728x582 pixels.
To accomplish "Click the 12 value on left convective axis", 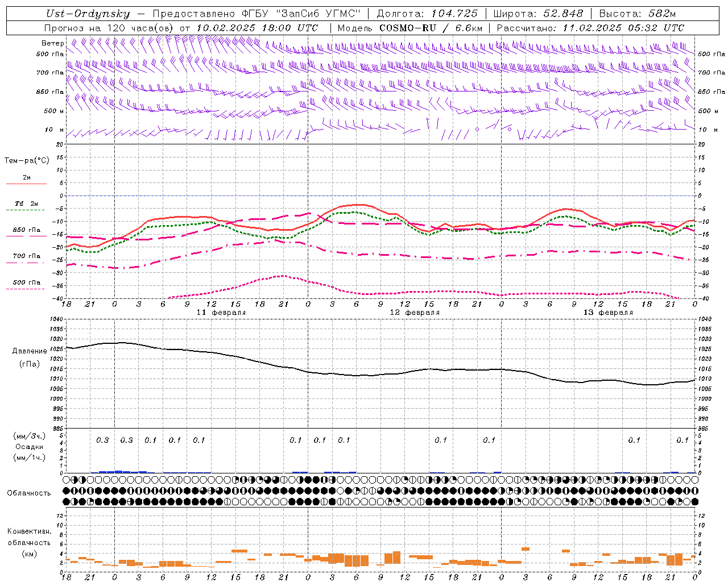I will 60,516.
